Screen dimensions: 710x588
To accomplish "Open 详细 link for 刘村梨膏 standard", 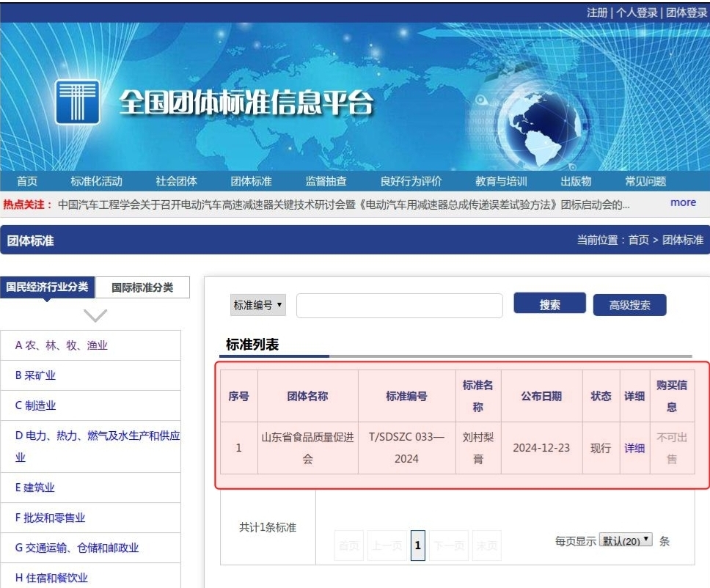I will (634, 448).
